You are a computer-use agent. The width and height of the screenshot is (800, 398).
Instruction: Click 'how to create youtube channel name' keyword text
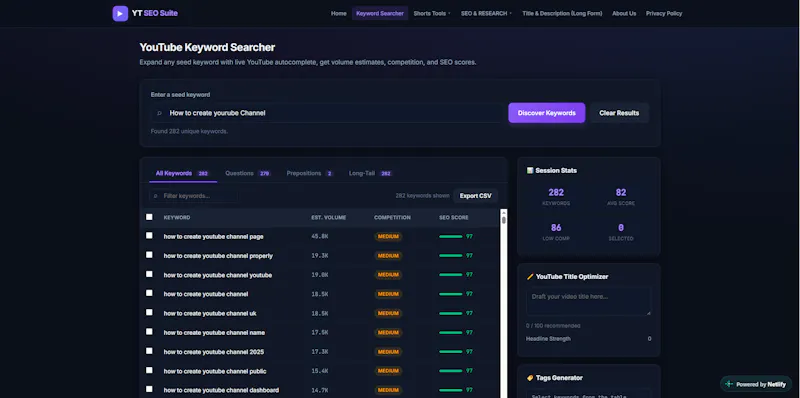214,333
